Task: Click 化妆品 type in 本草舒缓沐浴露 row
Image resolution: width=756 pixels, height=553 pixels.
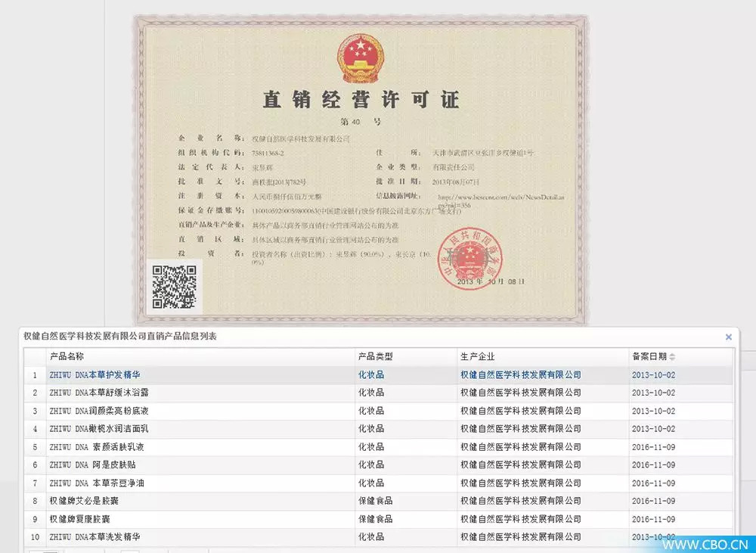Action: pyautogui.click(x=371, y=393)
